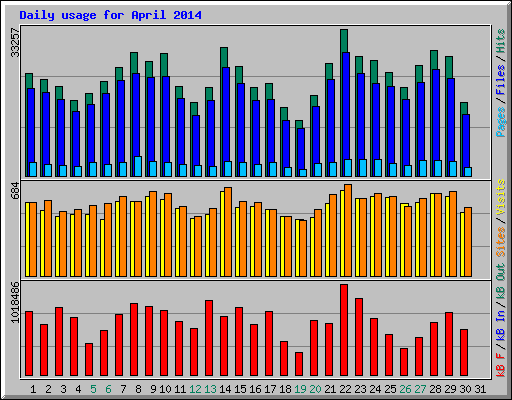Screen dimensions: 512x400
Task: Click the x-axis day label "17"
Action: pyautogui.click(x=270, y=389)
